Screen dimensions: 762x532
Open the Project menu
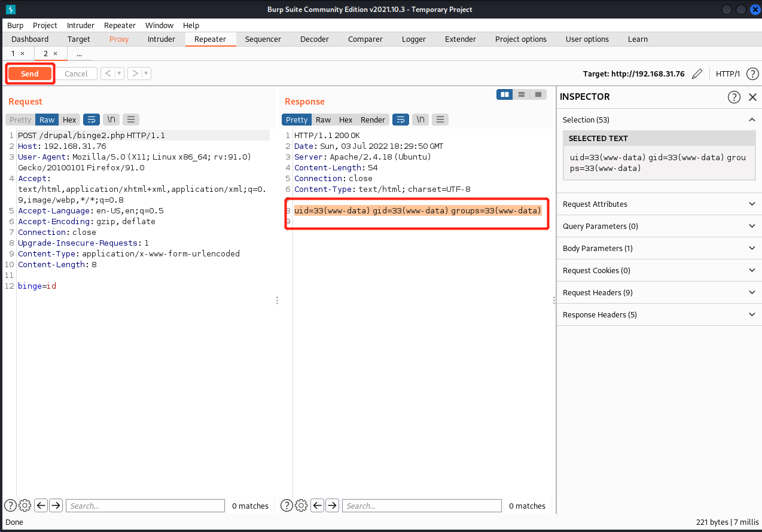(x=45, y=25)
